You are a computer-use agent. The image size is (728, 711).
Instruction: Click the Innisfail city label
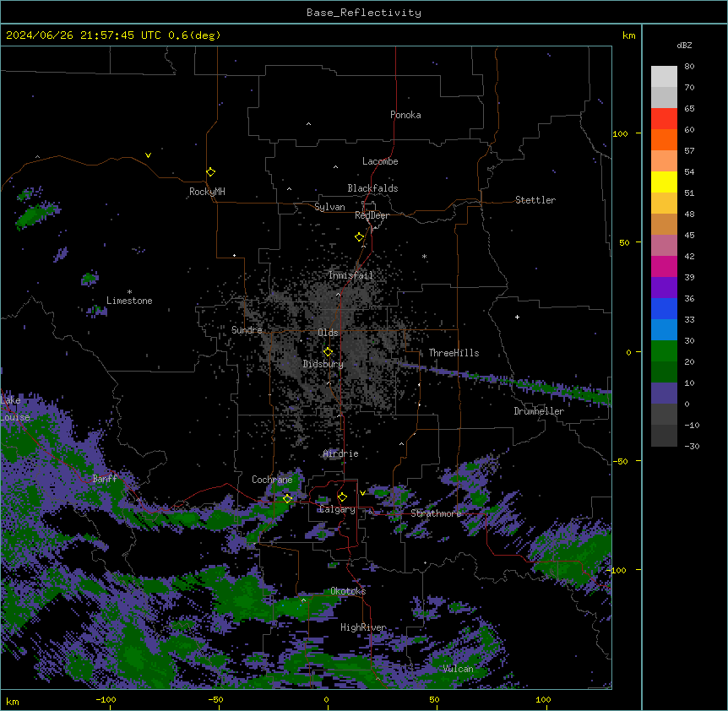point(350,275)
